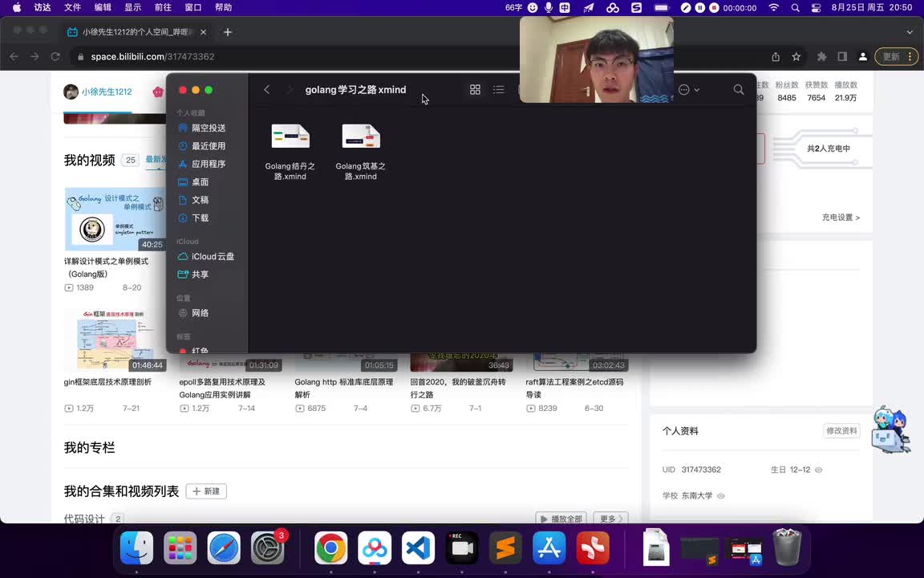Click the 播放全部 button
Image resolution: width=924 pixels, height=578 pixels.
pos(561,519)
